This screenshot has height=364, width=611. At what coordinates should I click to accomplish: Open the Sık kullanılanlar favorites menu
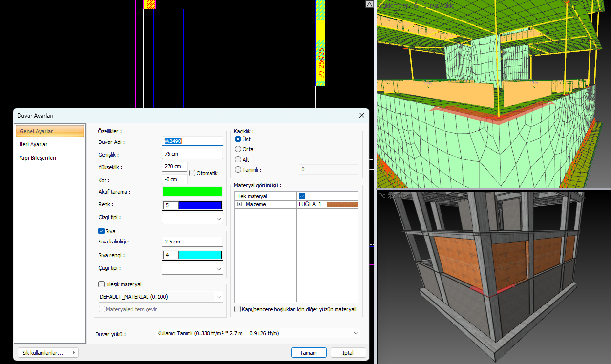(x=47, y=353)
